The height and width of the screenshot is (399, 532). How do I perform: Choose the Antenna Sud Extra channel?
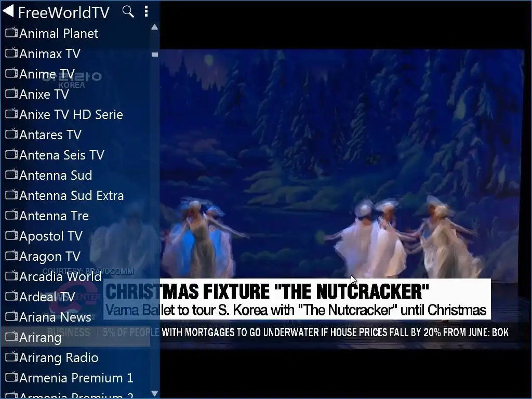75,195
